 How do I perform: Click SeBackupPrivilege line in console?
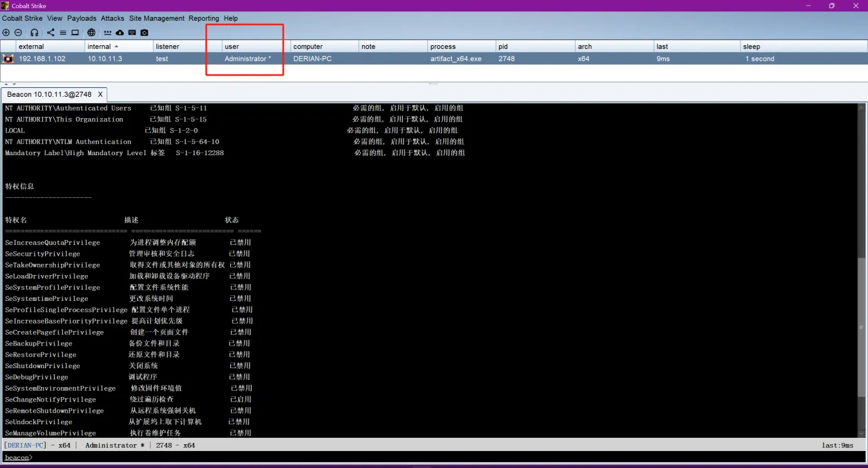(127, 344)
